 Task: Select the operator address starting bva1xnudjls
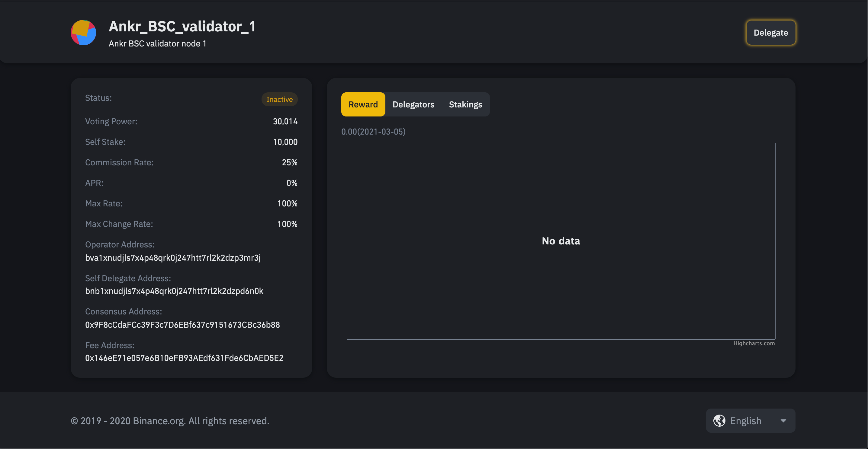coord(172,258)
